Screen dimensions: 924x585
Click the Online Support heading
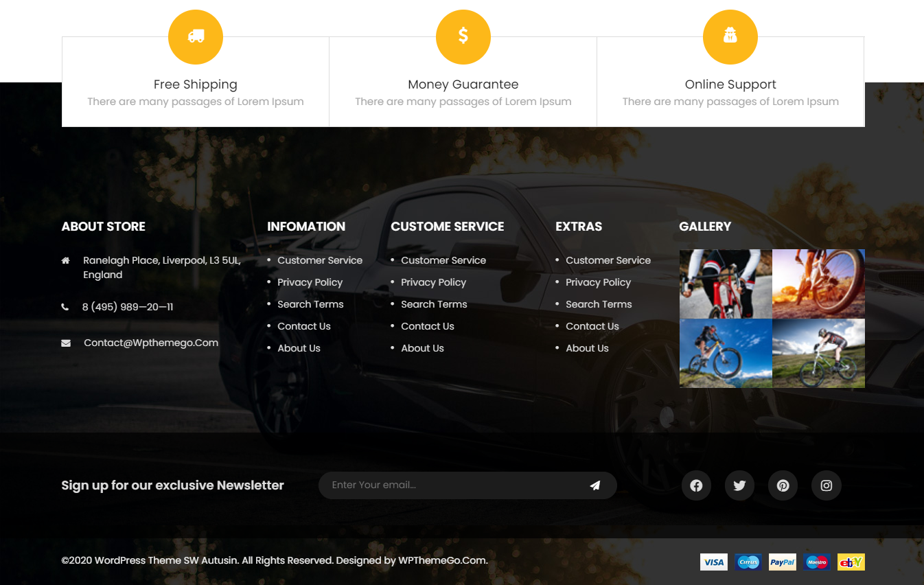point(730,84)
